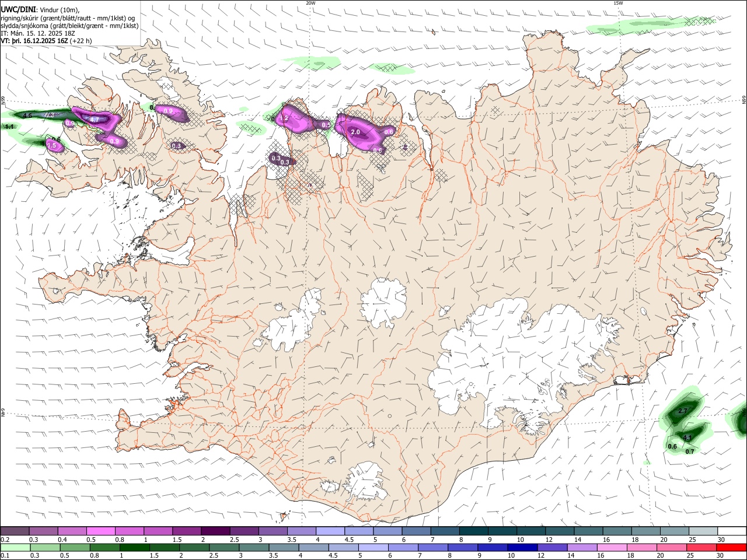
Task: Click the 4.7 snowfall value in the Westfjords
Action: click(95, 120)
